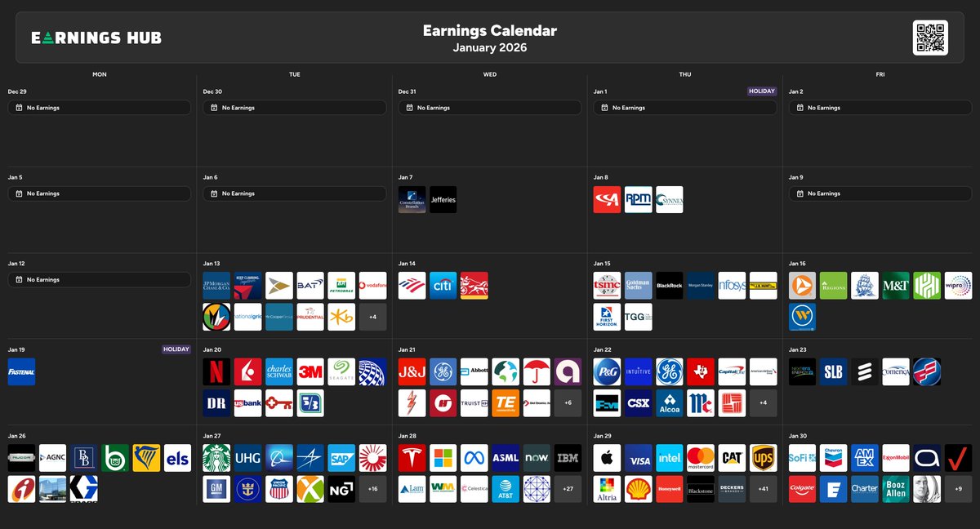Screen dimensions: 980x529
Task: Click Chevron tile on Jan 30
Action: click(x=834, y=458)
